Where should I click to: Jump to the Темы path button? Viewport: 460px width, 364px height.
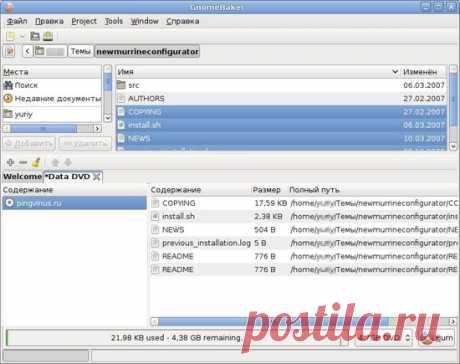tap(81, 52)
